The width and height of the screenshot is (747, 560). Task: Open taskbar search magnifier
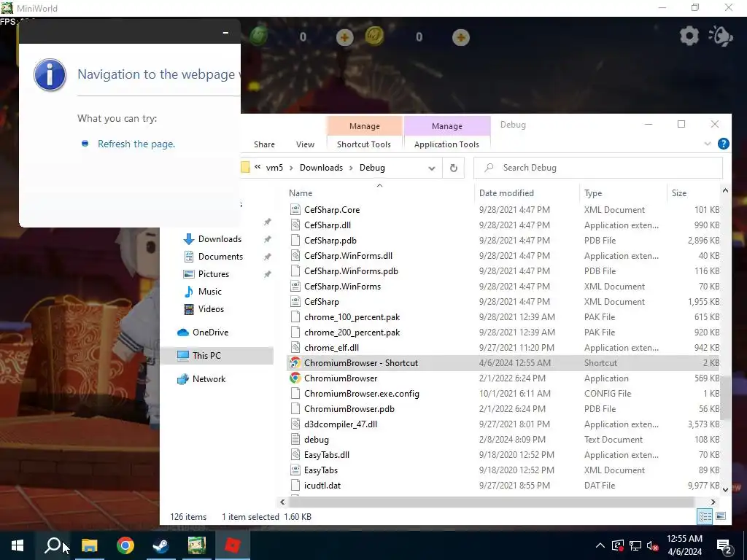coord(53,545)
